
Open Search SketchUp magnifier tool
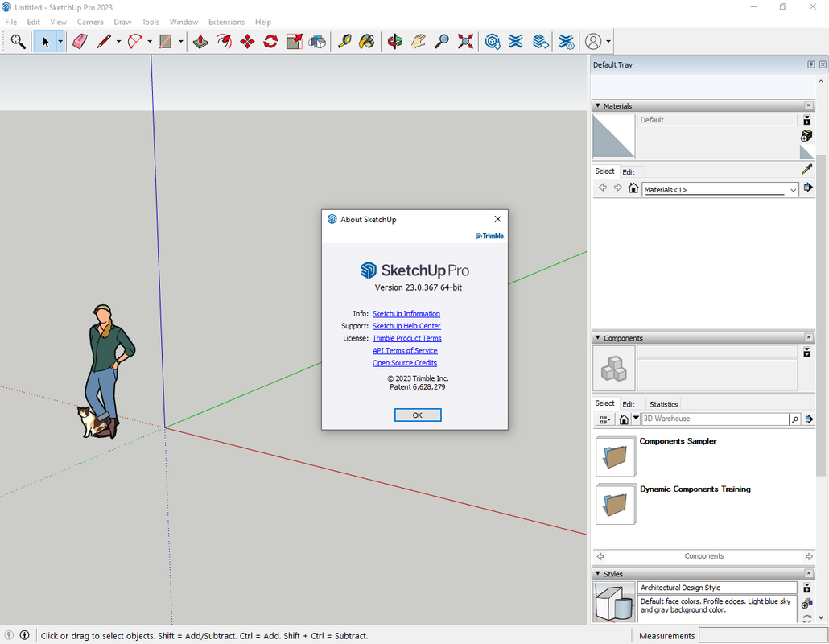tap(18, 42)
